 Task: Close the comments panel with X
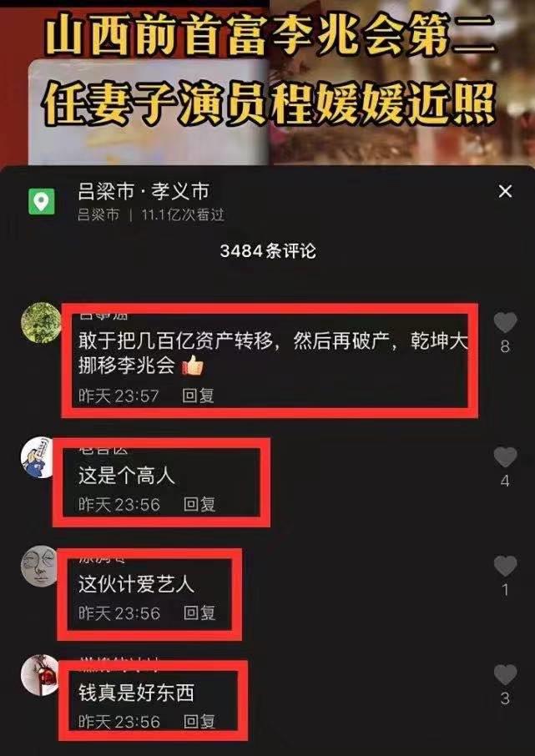(x=505, y=192)
